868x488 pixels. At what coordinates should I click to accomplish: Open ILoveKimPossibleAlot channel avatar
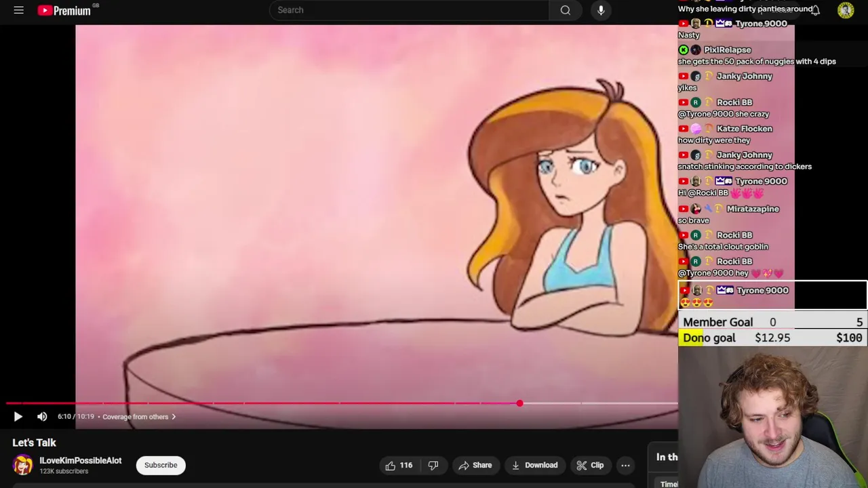click(x=22, y=465)
